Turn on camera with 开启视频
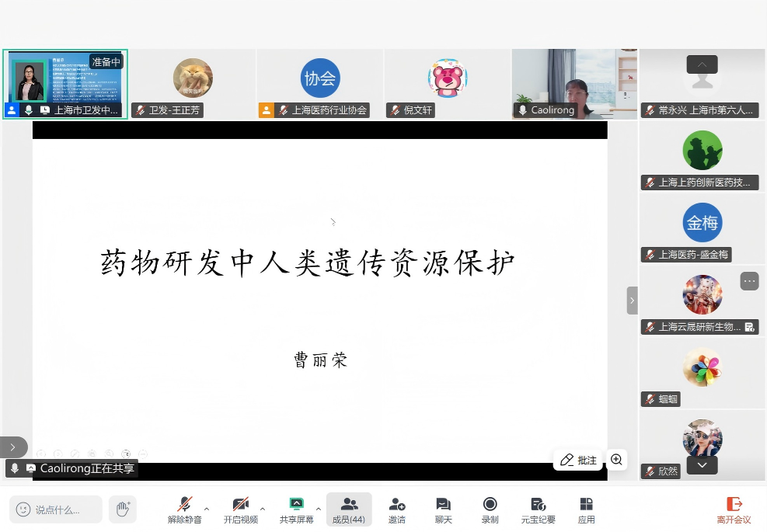Screen dimensions: 767x532 [241, 509]
